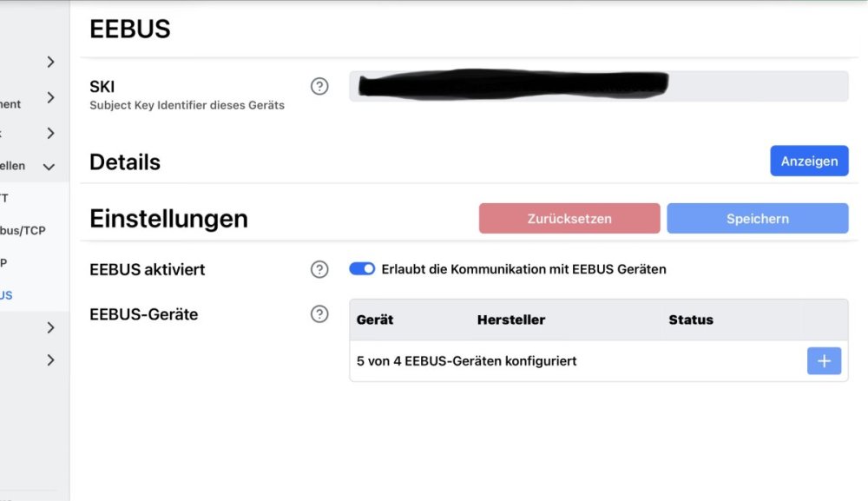Screen dimensions: 868x501
Task: Expand the third sidebar chevron item
Action: pyautogui.click(x=50, y=134)
